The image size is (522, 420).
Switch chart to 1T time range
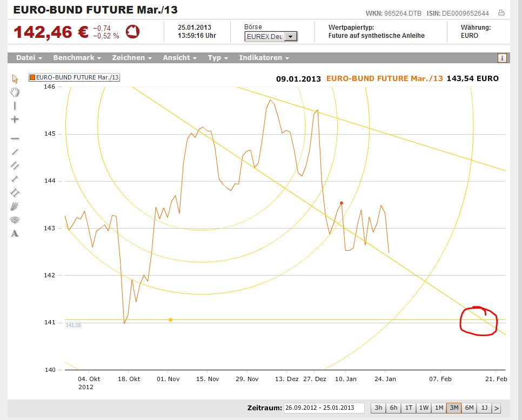click(409, 408)
